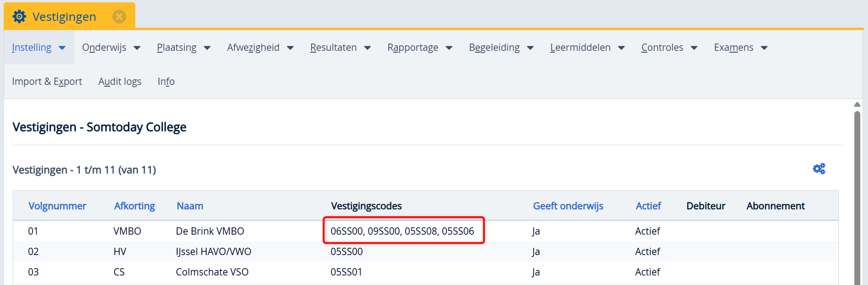This screenshot has width=868, height=285.
Task: Open the table settings gears icon
Action: pyautogui.click(x=819, y=169)
